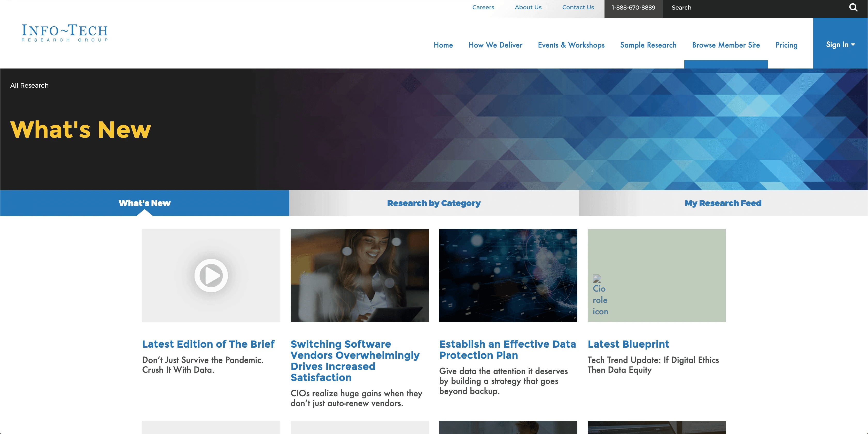Open the My Research Feed tab
868x434 pixels.
[x=723, y=203]
